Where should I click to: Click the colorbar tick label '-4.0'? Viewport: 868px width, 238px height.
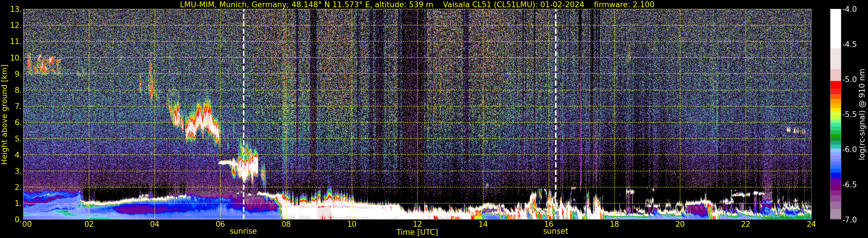pos(849,10)
